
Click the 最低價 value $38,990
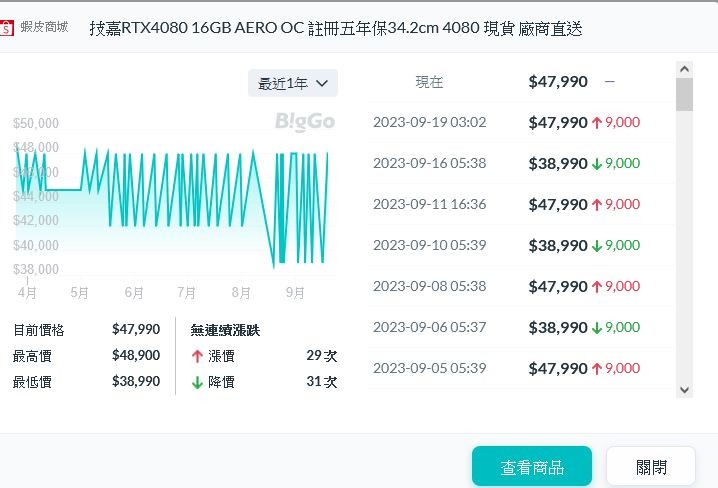pos(136,381)
